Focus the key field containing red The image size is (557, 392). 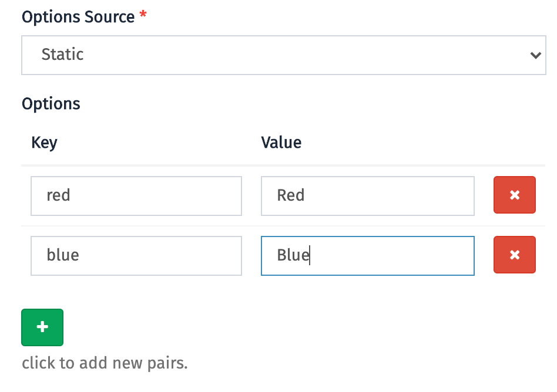point(136,196)
